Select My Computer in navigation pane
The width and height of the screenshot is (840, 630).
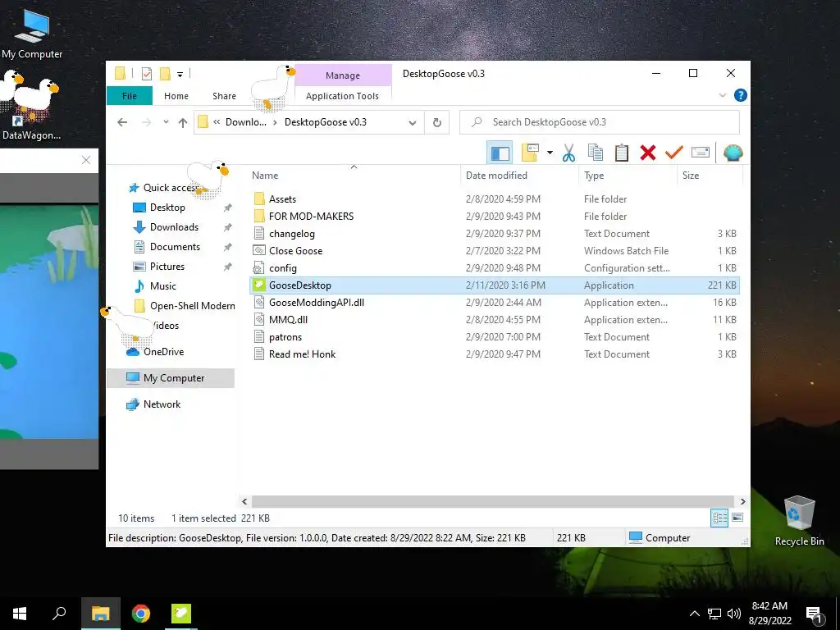click(171, 378)
